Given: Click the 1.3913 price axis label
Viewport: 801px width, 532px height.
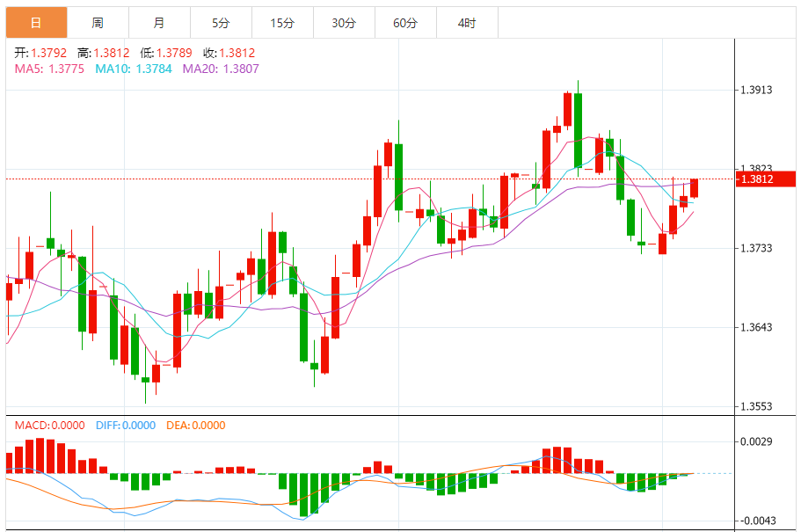Looking at the screenshot, I should click(756, 90).
